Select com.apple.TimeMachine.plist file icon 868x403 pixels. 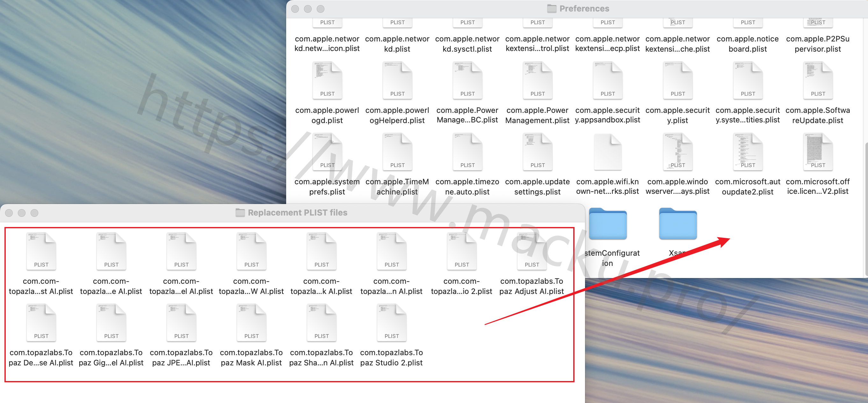coord(397,152)
